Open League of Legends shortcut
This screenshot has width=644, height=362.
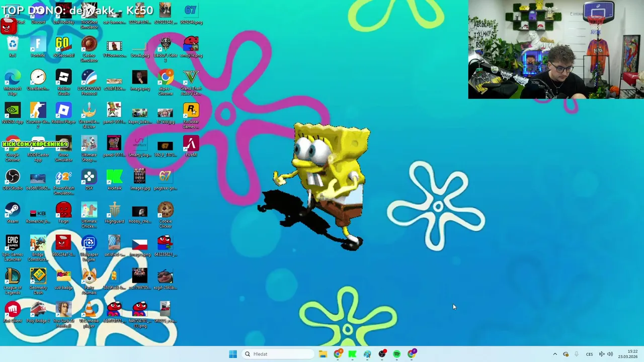tap(13, 282)
